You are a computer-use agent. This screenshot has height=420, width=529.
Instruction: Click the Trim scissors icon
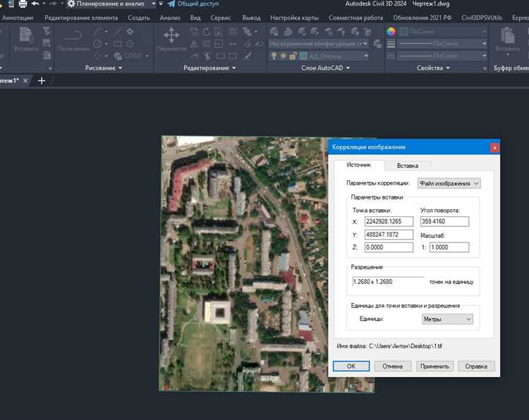click(207, 56)
